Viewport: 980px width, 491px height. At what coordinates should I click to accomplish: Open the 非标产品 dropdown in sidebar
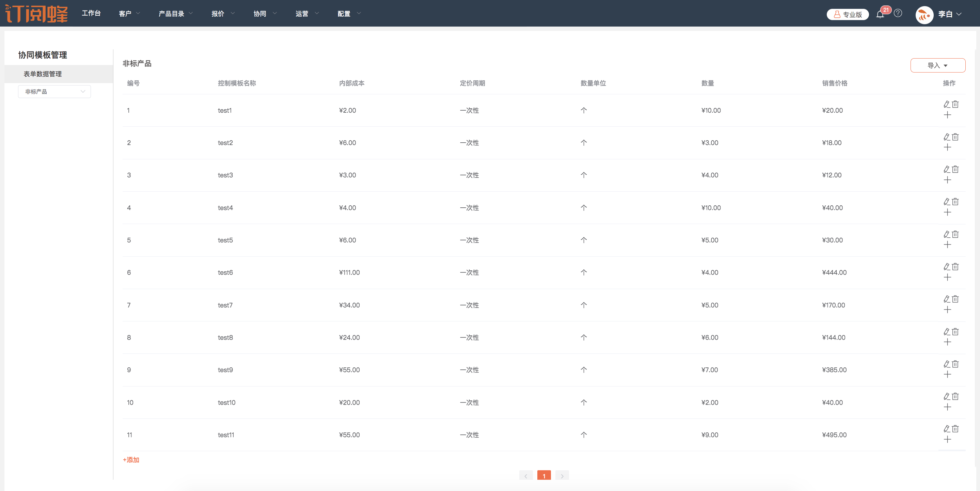point(54,92)
